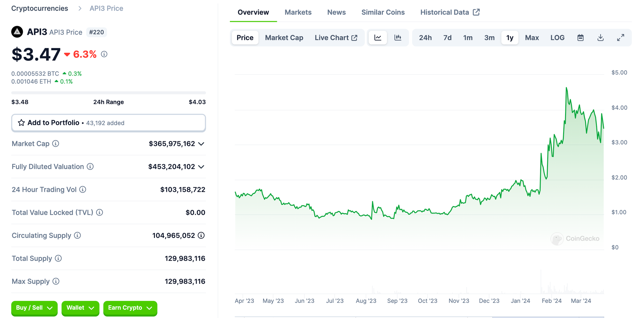This screenshot has width=644, height=318.
Task: Switch the chart to Market Cap
Action: [x=284, y=38]
